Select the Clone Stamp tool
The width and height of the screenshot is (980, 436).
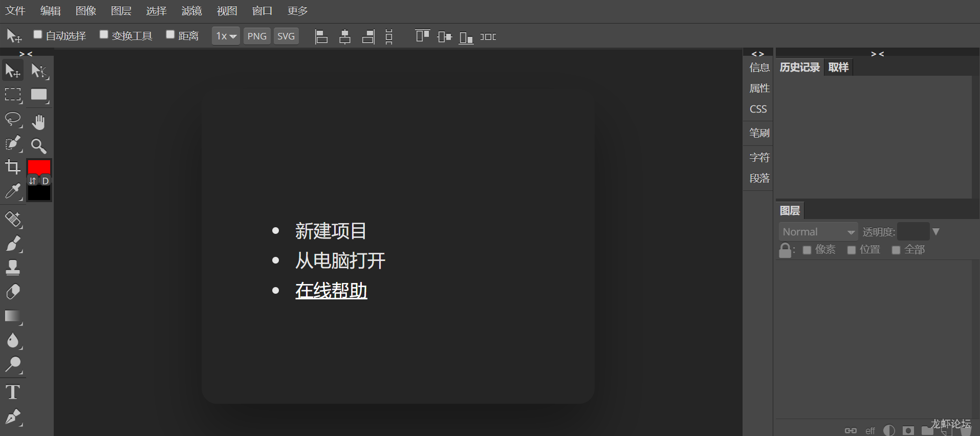(13, 267)
